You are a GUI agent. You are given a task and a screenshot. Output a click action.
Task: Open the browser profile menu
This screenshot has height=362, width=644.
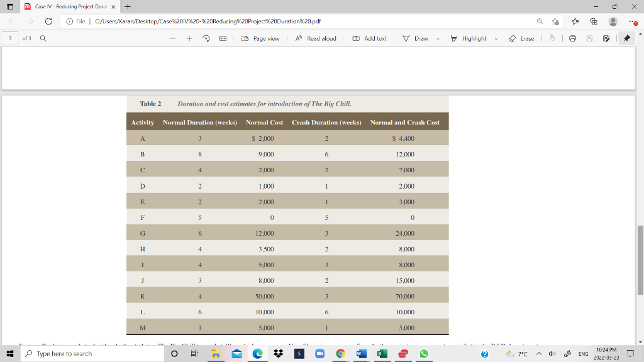(x=613, y=21)
